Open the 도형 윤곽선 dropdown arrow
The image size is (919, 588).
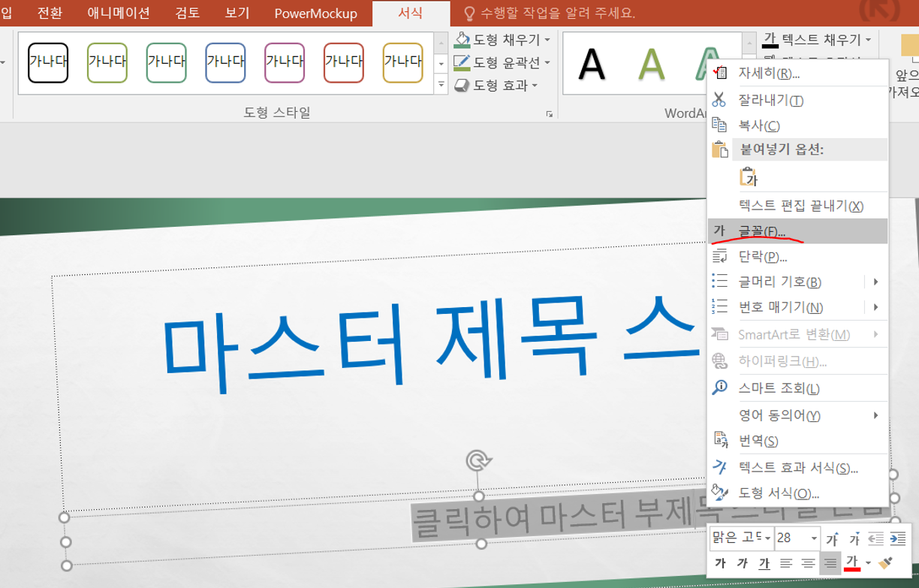(x=547, y=63)
